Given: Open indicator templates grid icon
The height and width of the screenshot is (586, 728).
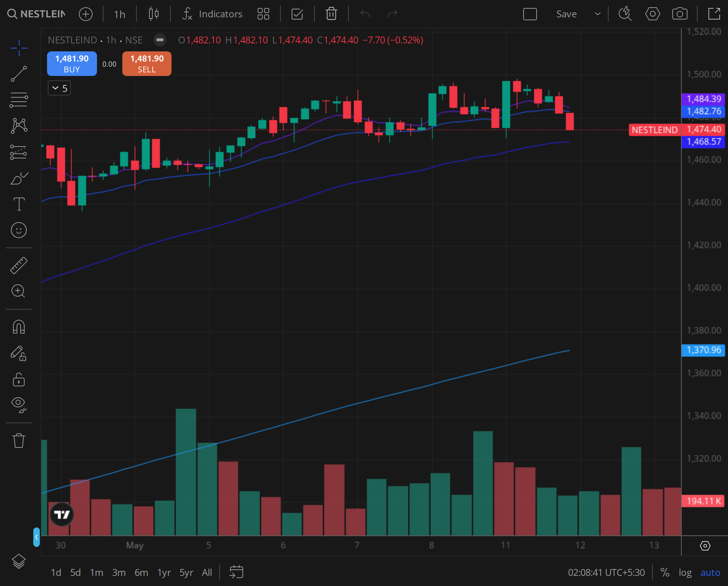Looking at the screenshot, I should click(263, 14).
